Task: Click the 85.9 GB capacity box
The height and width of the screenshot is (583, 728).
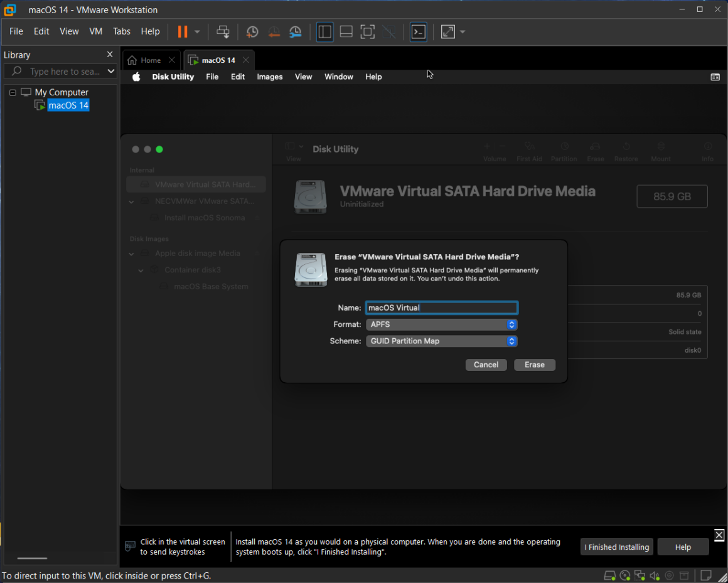Action: (672, 196)
